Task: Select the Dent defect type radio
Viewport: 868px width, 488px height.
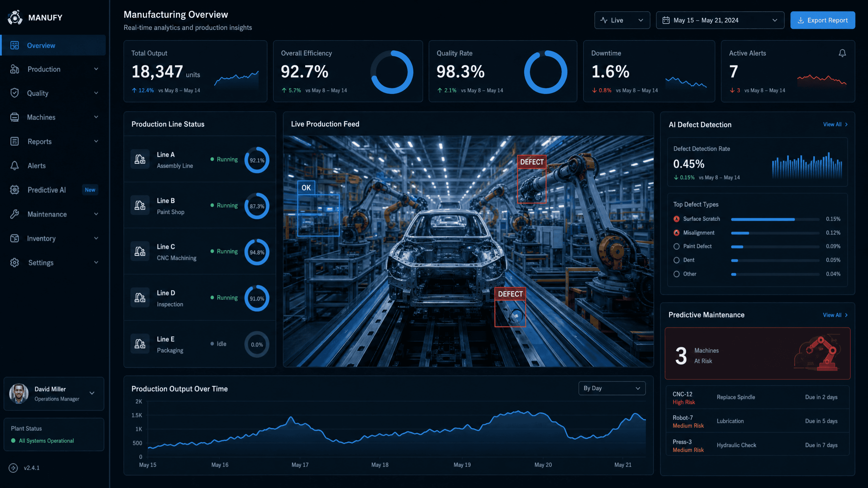Action: pyautogui.click(x=676, y=260)
